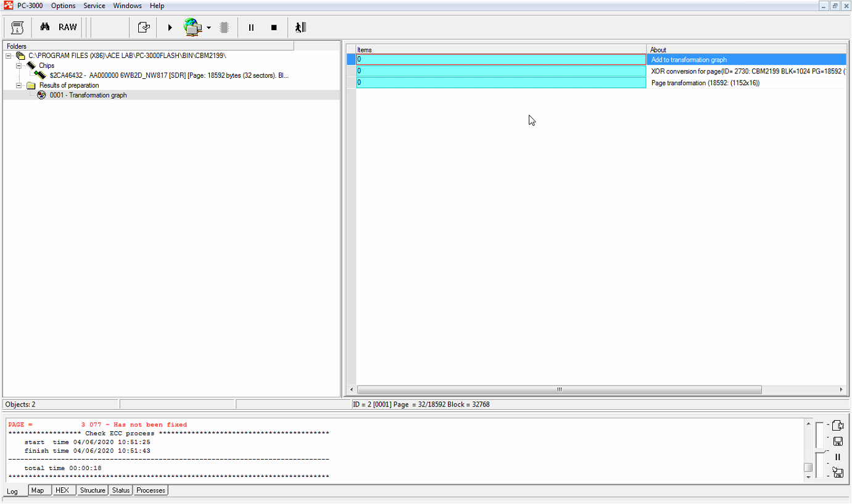Pause logging with the log panel pause icon
Viewport: 852px width, 504px height.
[x=838, y=457]
